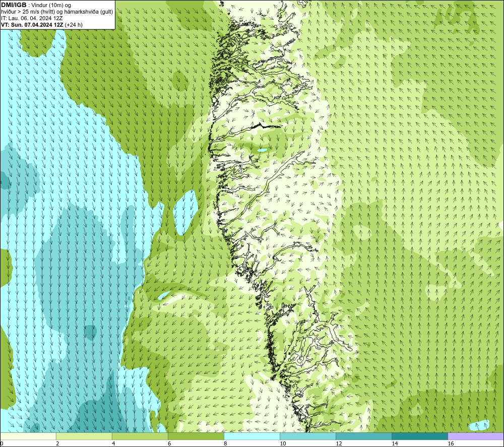Click the legend scale label "6"
Image resolution: width=504 pixels, height=447 pixels.
pos(169,444)
